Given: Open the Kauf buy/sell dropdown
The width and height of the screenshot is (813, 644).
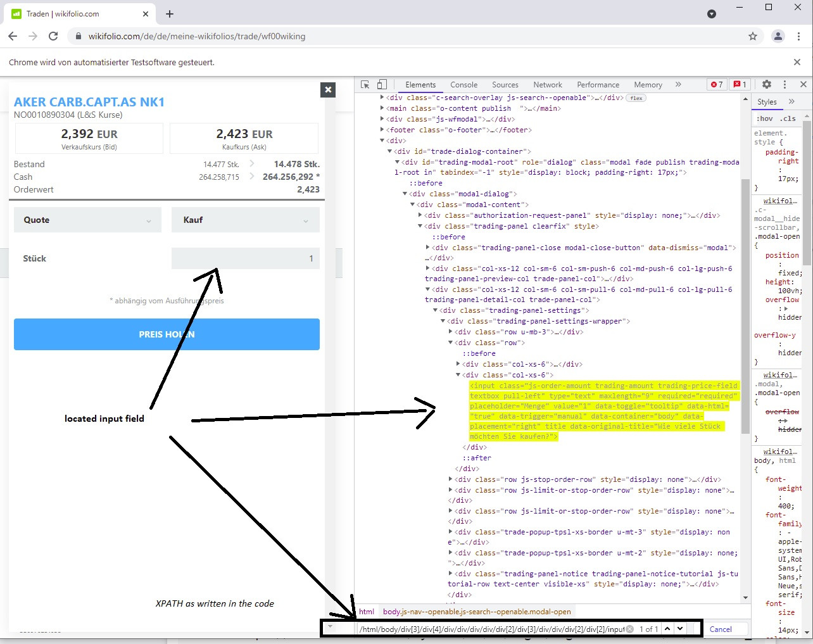Looking at the screenshot, I should point(246,220).
